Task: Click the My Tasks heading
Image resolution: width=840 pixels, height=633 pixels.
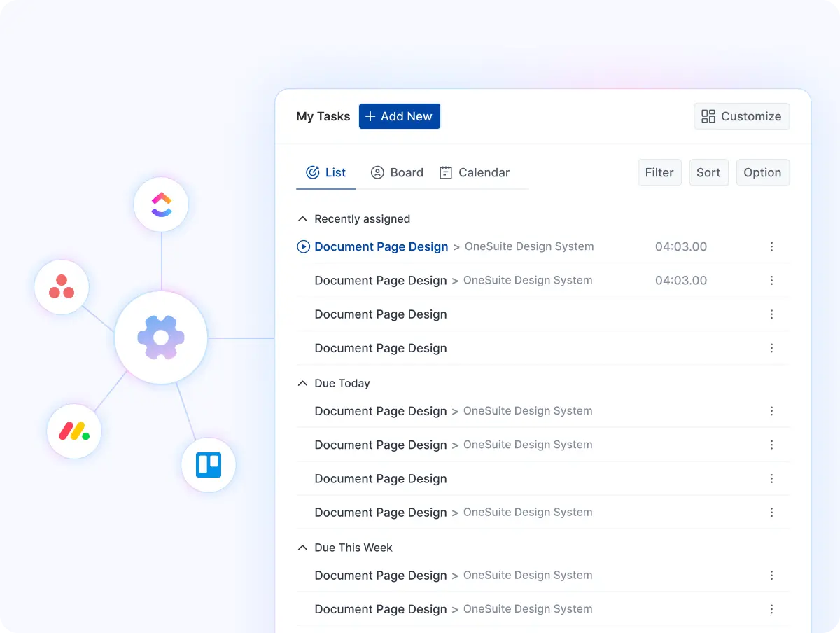Action: [323, 116]
